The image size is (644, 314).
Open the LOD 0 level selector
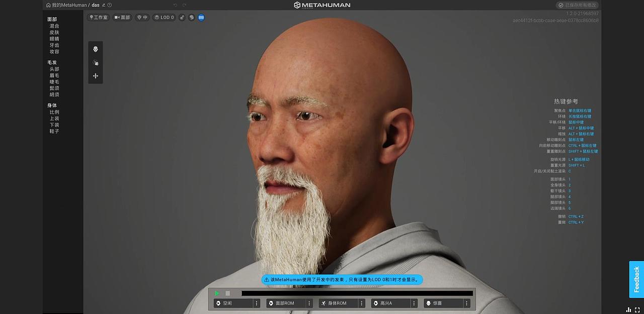pos(163,17)
